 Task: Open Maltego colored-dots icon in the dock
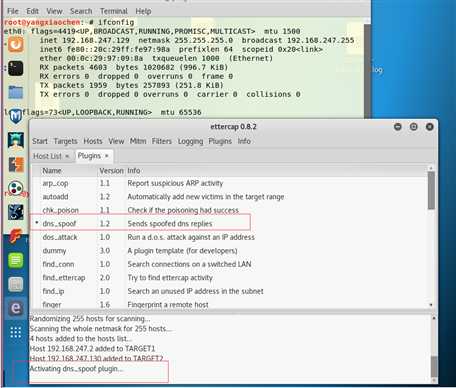16,188
